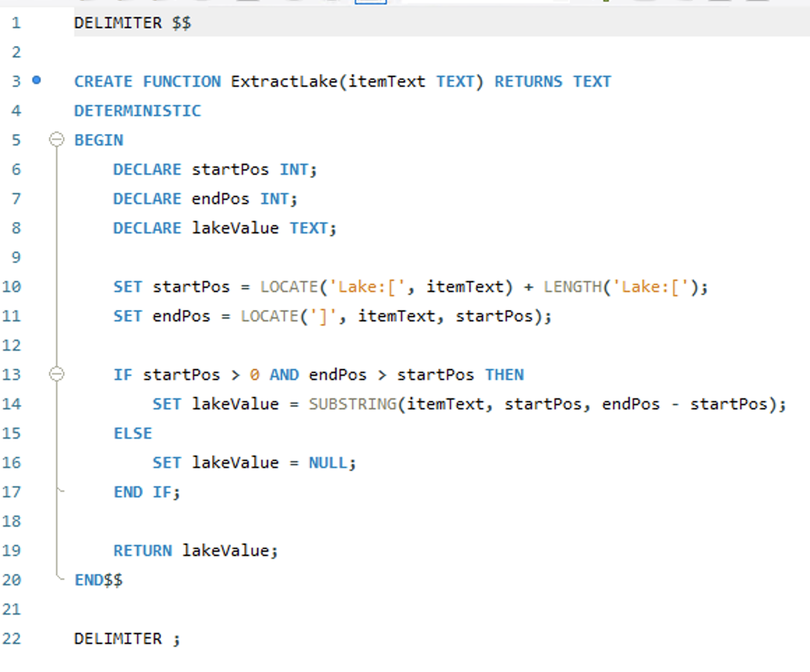Image resolution: width=810 pixels, height=672 pixels.
Task: Collapse the IF block using line 13 fold marker
Action: point(56,374)
